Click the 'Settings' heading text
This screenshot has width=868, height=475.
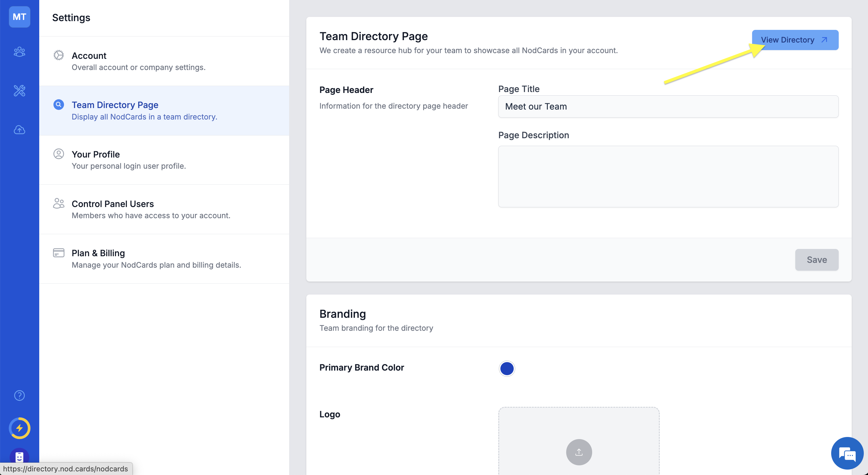[71, 18]
